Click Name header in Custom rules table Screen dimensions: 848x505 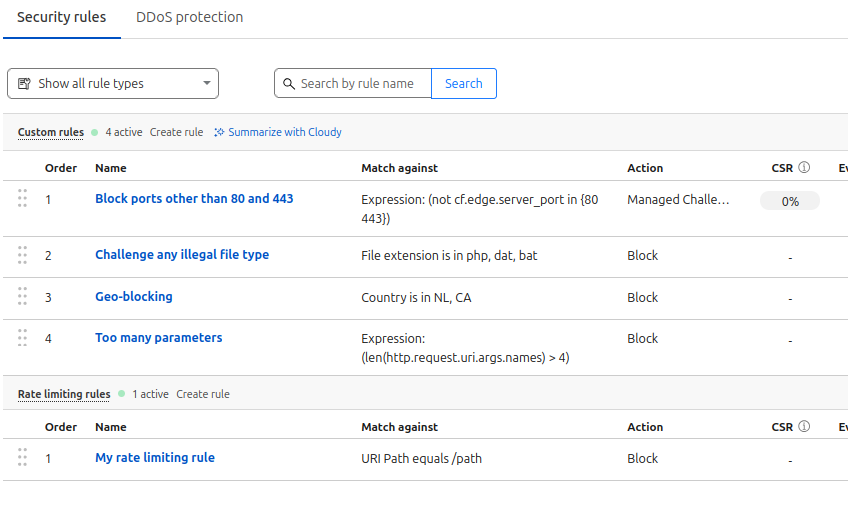pyautogui.click(x=110, y=168)
